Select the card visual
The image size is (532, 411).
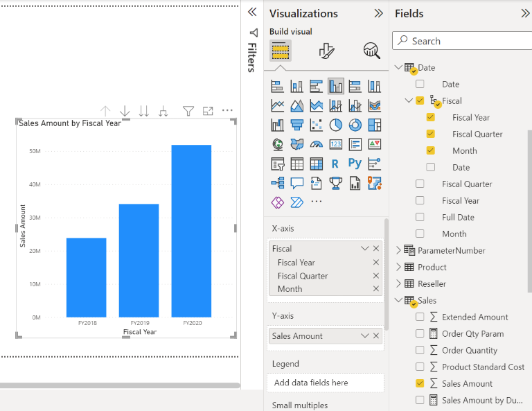point(335,144)
